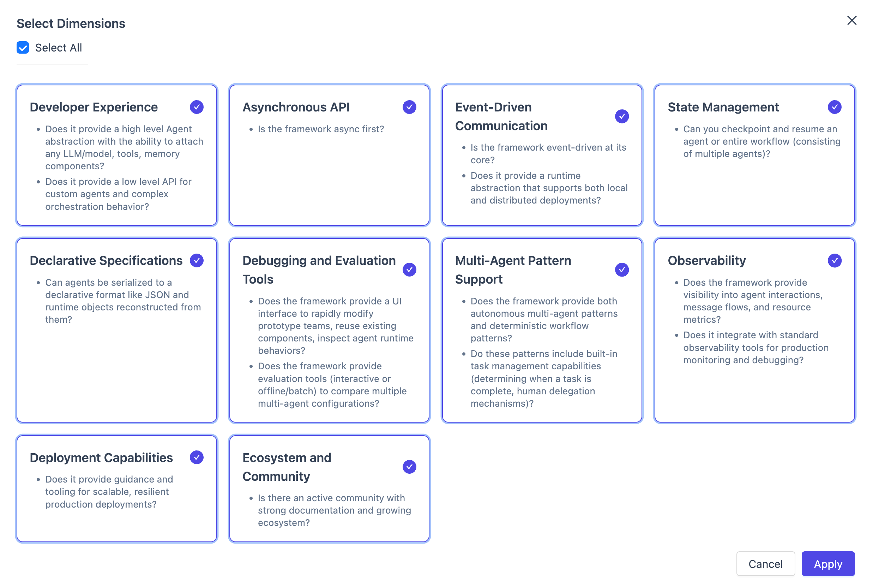Toggle the Multi-Agent Pattern Support checkmark icon
The width and height of the screenshot is (873, 588).
click(622, 269)
